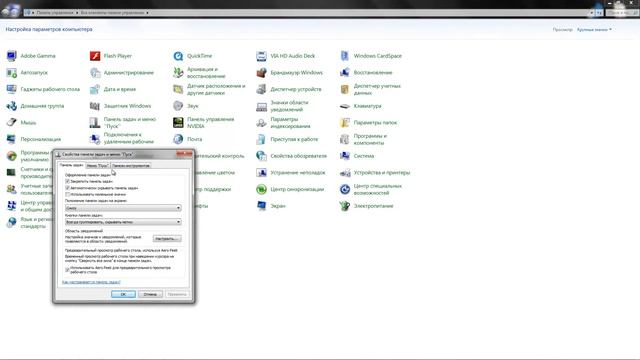Open the Персонализация item

pyautogui.click(x=33, y=140)
